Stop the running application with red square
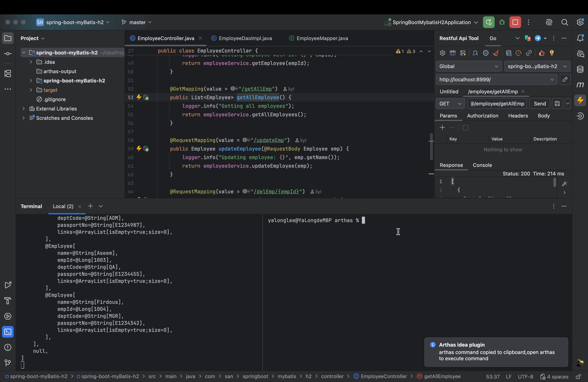The image size is (588, 382). (515, 22)
